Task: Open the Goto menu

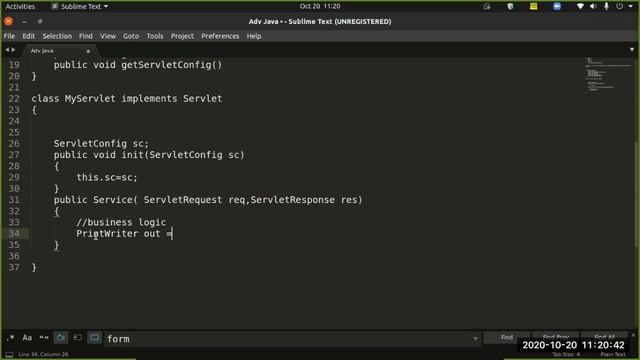Action: point(131,36)
